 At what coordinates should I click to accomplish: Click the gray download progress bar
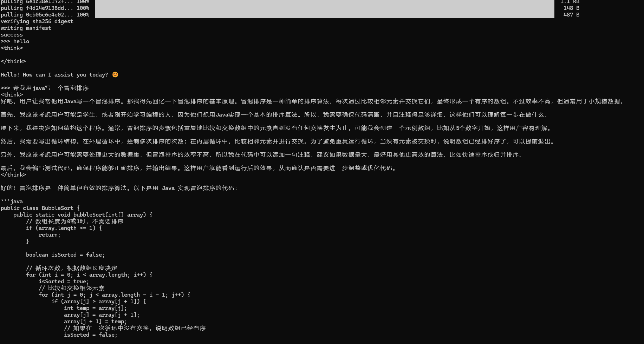tap(325, 9)
